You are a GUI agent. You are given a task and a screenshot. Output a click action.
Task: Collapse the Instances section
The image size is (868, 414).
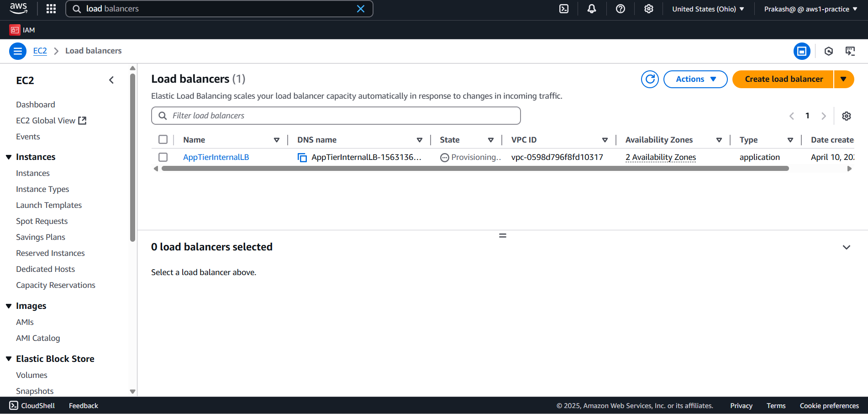coord(9,157)
